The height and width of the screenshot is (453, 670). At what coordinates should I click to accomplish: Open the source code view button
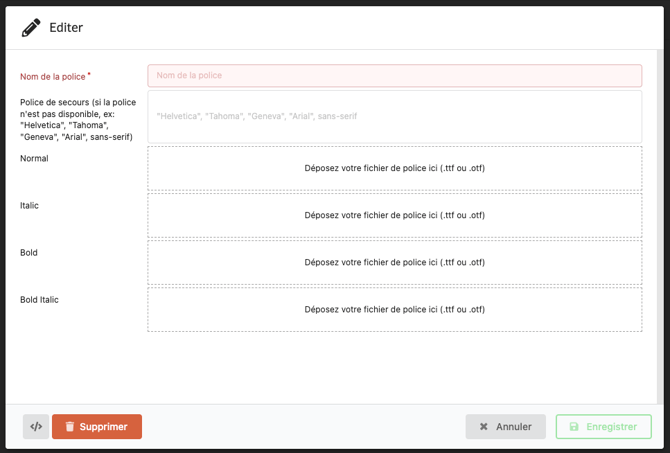point(36,427)
